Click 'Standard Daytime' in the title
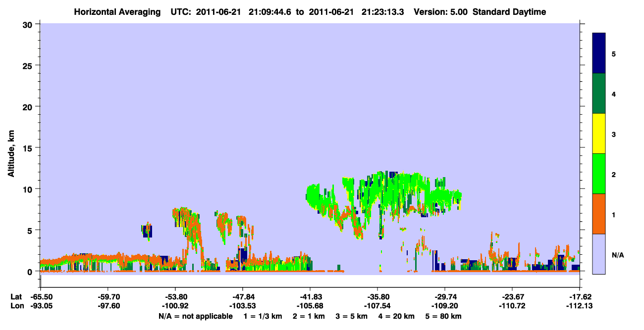Screen dimensions: 644x330 (509, 12)
